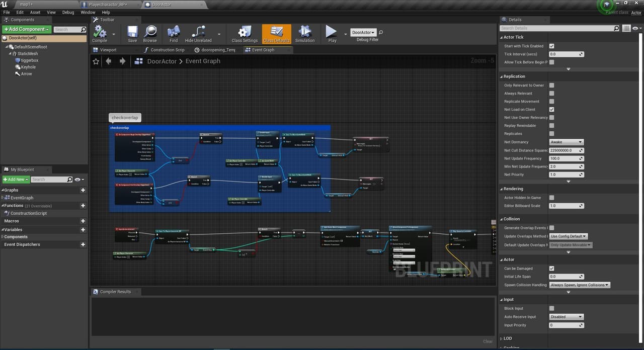
Task: Toggle Net Load on Client checkbox
Action: click(x=551, y=109)
